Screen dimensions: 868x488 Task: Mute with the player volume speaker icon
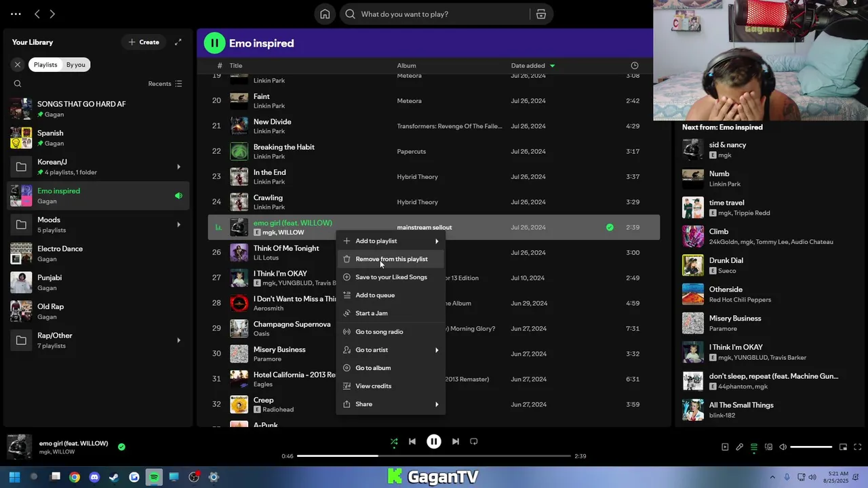click(783, 447)
